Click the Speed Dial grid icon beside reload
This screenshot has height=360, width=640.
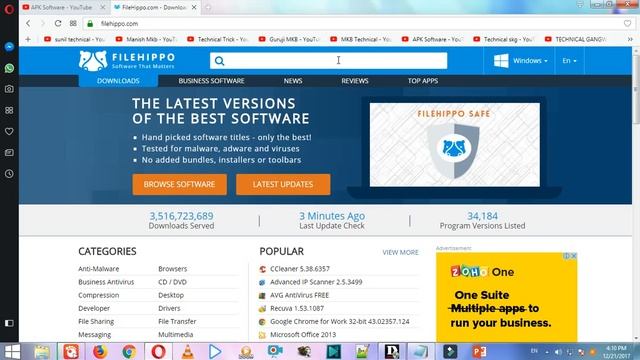(73, 24)
